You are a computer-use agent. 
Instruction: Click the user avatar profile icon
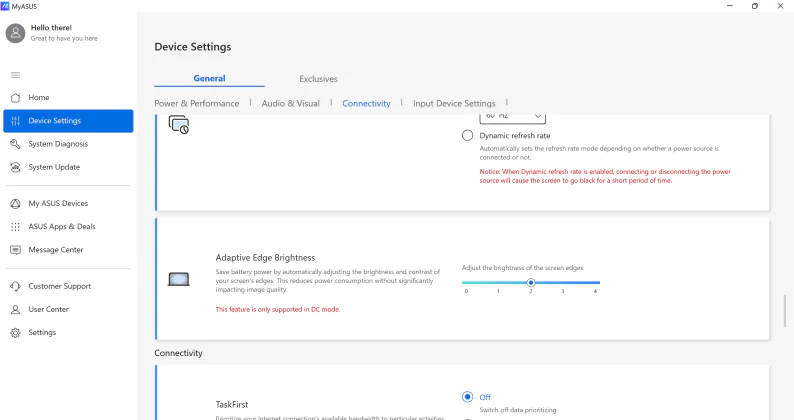(x=15, y=33)
